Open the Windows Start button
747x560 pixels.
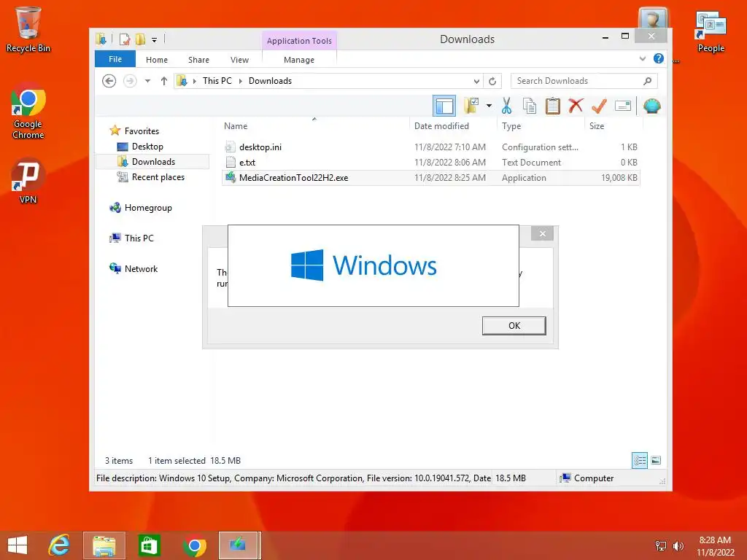[18, 545]
